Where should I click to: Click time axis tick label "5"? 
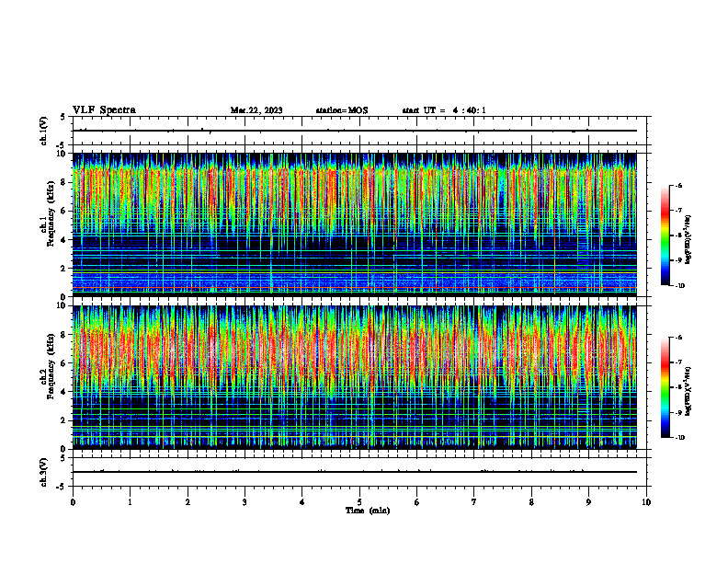coord(359,502)
